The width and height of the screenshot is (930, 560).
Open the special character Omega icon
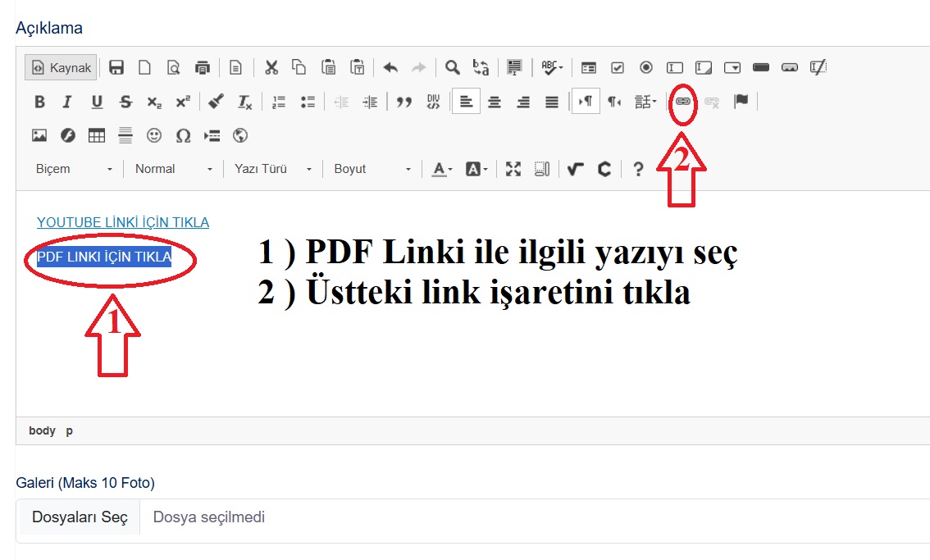coord(183,135)
